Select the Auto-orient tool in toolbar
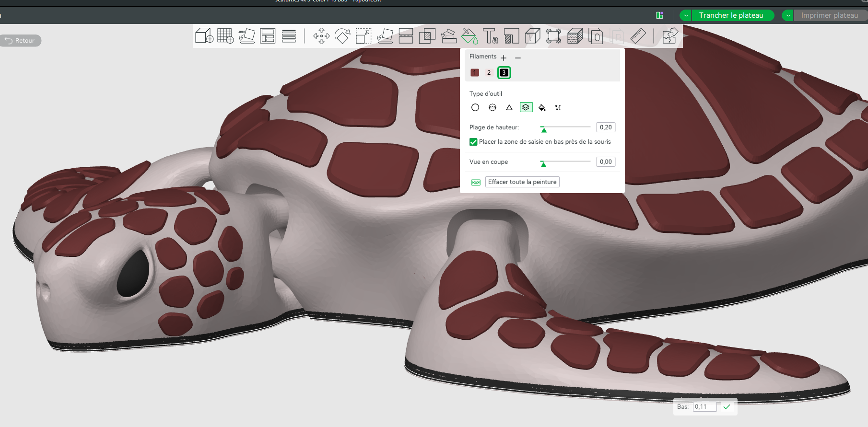Screen dimensions: 868x427 [x=246, y=36]
